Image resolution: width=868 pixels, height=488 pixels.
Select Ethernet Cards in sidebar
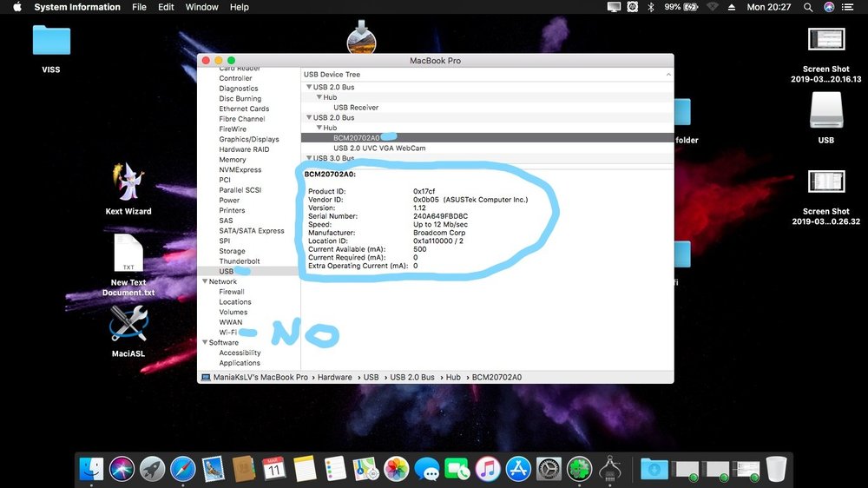244,109
